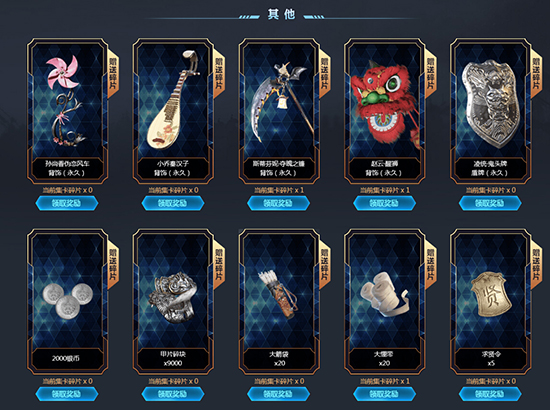Select the pipa lute item image
Screen dimensions: 550x410
tap(172, 100)
